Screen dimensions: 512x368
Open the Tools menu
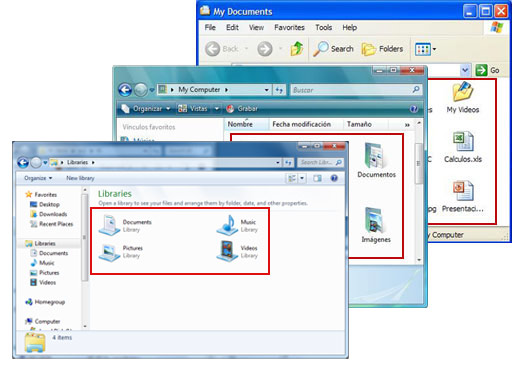[323, 27]
